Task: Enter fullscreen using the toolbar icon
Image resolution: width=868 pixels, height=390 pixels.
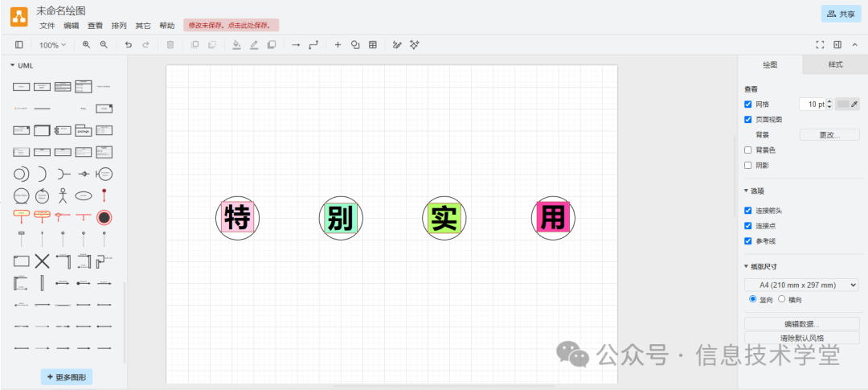Action: click(821, 45)
